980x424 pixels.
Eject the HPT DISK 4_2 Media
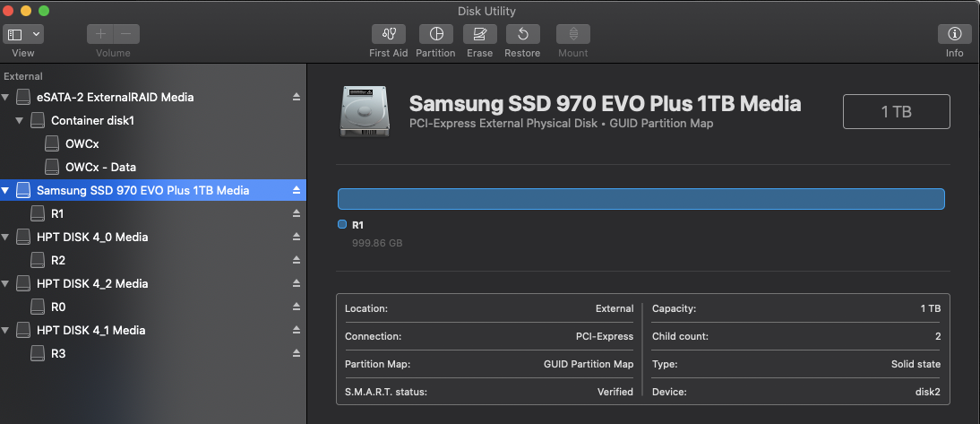[x=297, y=283]
